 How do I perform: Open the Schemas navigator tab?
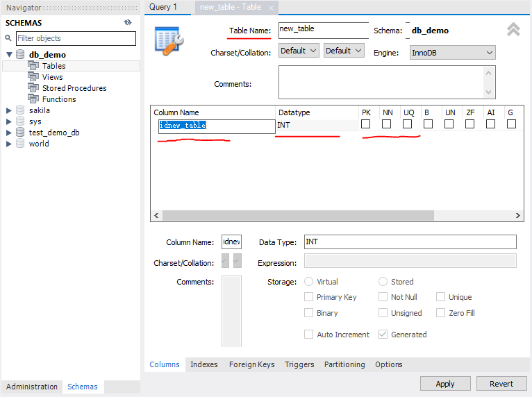[x=83, y=387]
